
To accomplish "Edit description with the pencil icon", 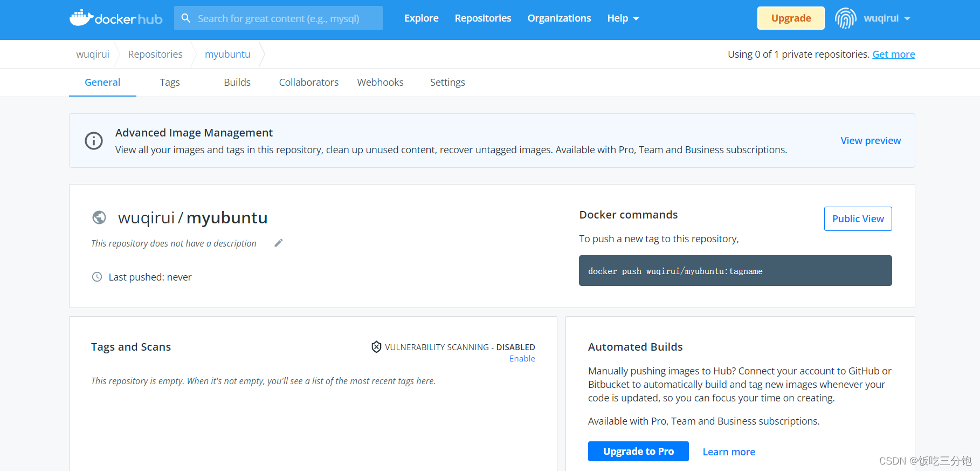I will (279, 243).
